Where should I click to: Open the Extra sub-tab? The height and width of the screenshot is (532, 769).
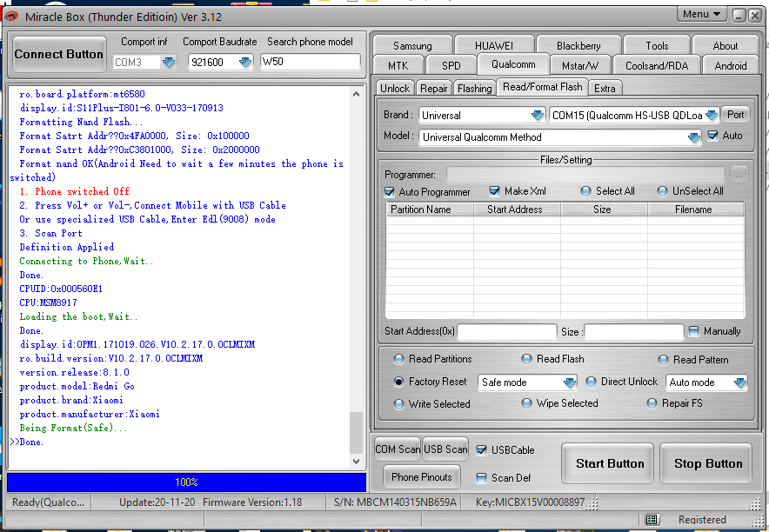click(605, 88)
